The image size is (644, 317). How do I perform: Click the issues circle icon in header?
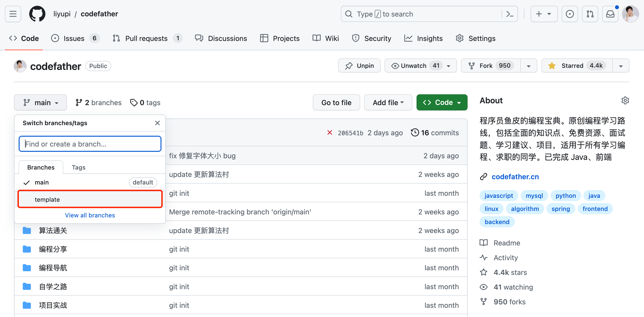point(569,14)
